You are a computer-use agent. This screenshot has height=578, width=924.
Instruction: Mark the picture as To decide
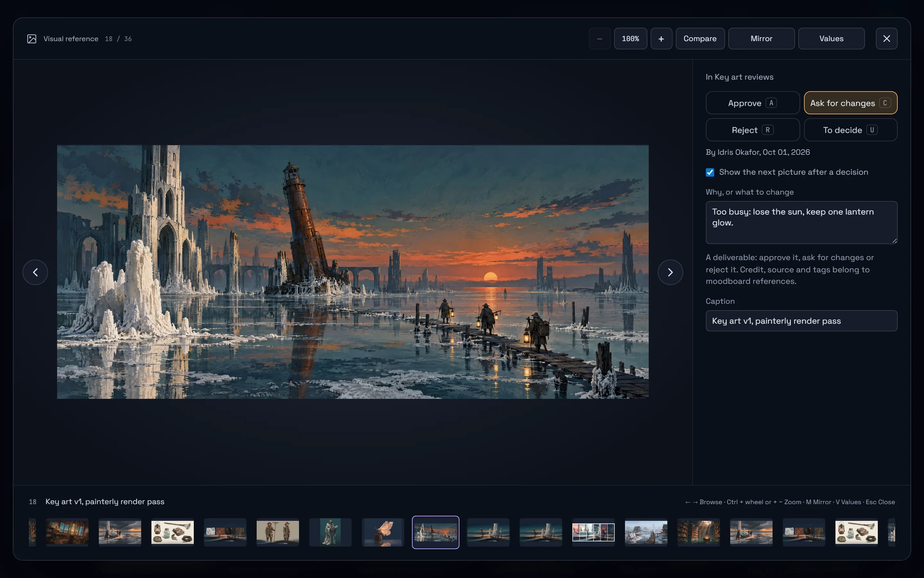[851, 130]
